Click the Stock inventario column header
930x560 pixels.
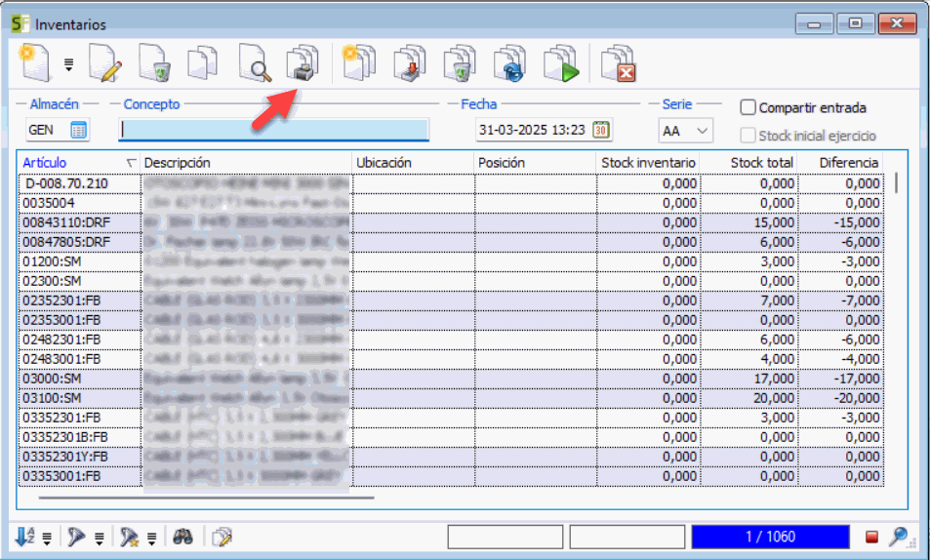click(x=648, y=163)
